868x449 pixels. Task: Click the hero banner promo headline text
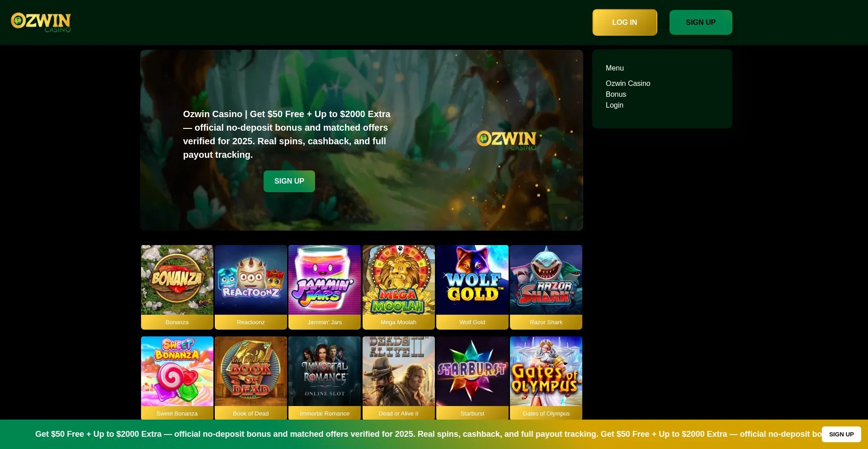coord(287,134)
